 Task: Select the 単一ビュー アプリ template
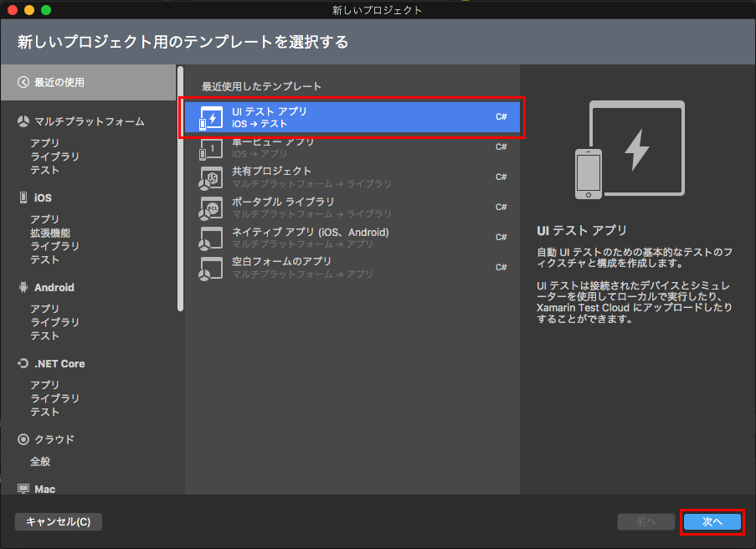tap(352, 147)
